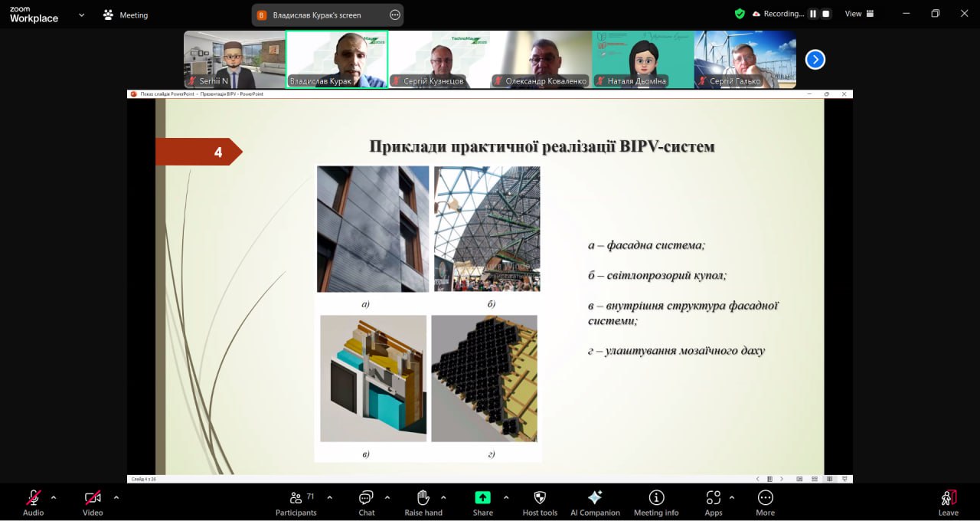Start PowerPoint Slide Show view icon
The image size is (980, 521).
pos(844,479)
